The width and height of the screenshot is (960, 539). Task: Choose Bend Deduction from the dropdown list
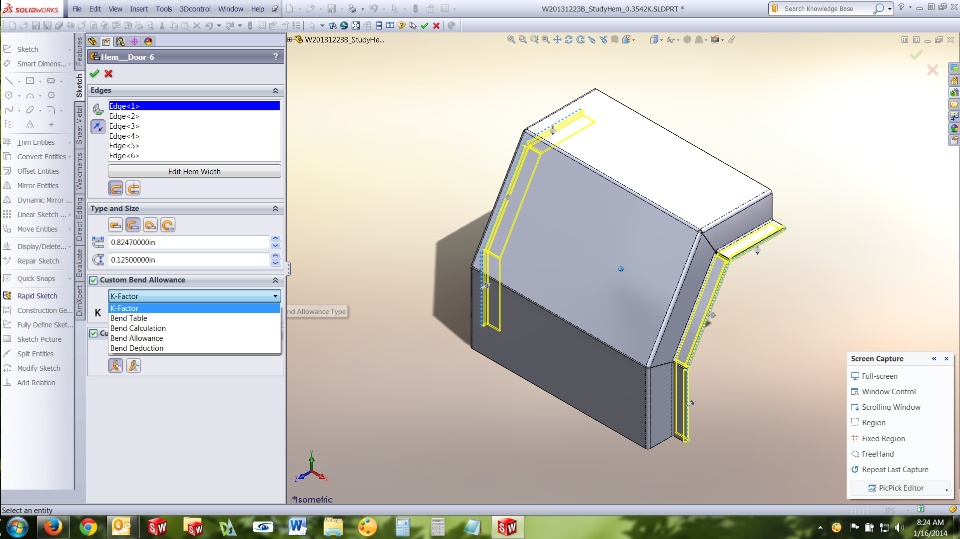click(194, 348)
